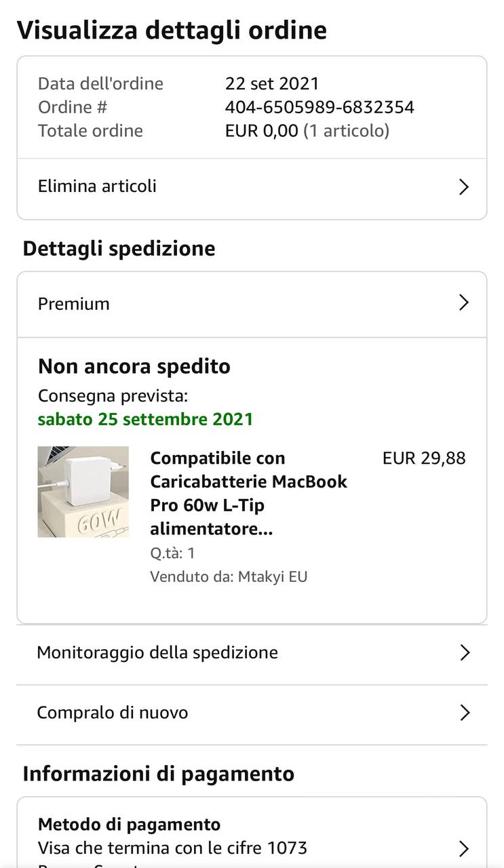Viewport: 504px width, 868px height.
Task: Select the Visa ending in 1073 text
Action: click(x=172, y=848)
